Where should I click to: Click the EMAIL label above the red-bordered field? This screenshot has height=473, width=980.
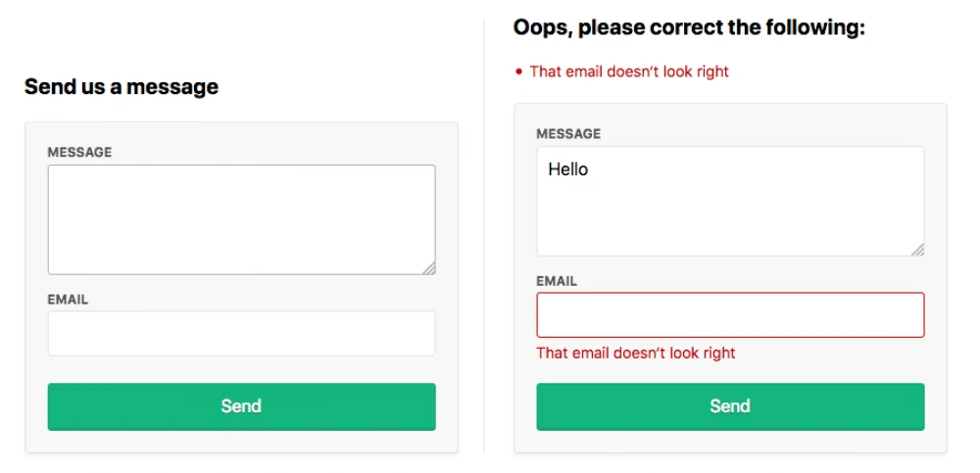coord(557,281)
